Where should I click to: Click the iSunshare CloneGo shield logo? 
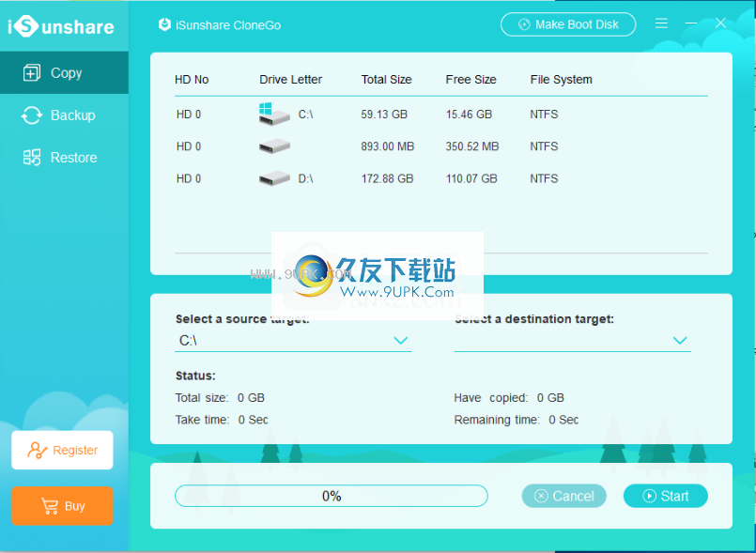tap(164, 24)
